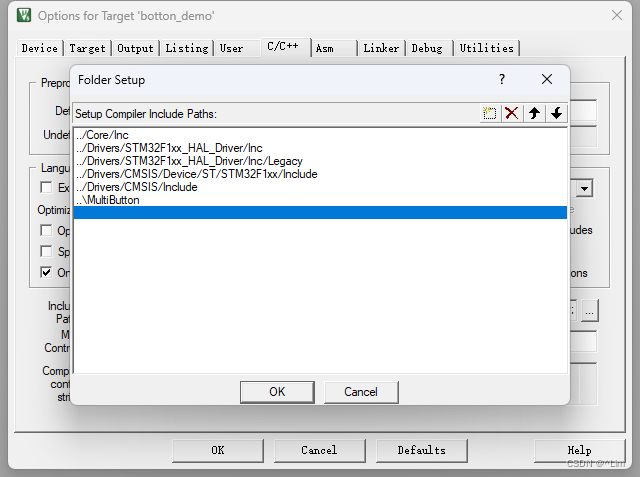
Task: Open the Output tab
Action: click(135, 48)
